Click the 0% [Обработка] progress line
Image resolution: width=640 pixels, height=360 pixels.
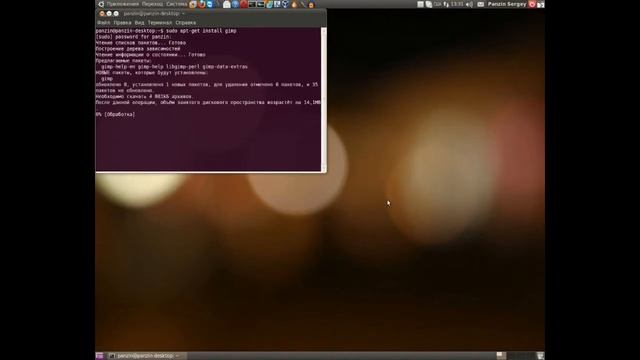(x=116, y=115)
